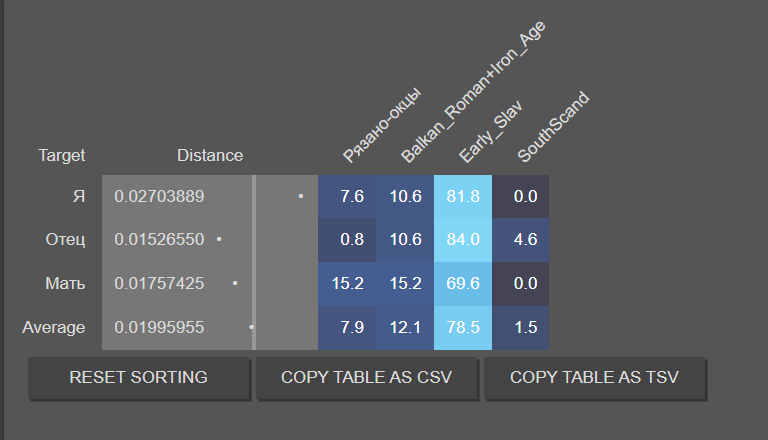
Task: Select the Я target row label
Action: coord(79,197)
